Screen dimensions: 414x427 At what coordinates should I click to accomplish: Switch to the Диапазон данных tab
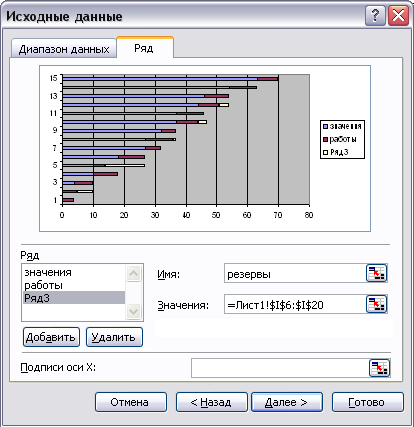point(64,49)
